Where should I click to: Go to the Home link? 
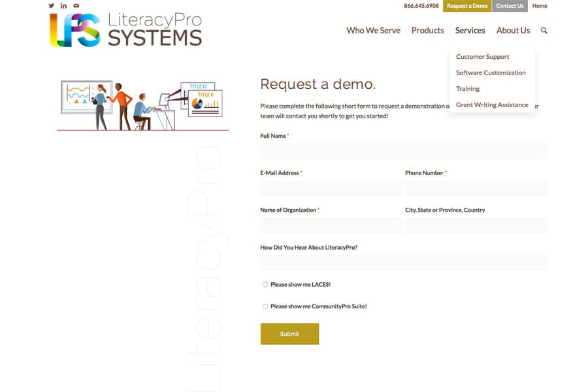(540, 6)
